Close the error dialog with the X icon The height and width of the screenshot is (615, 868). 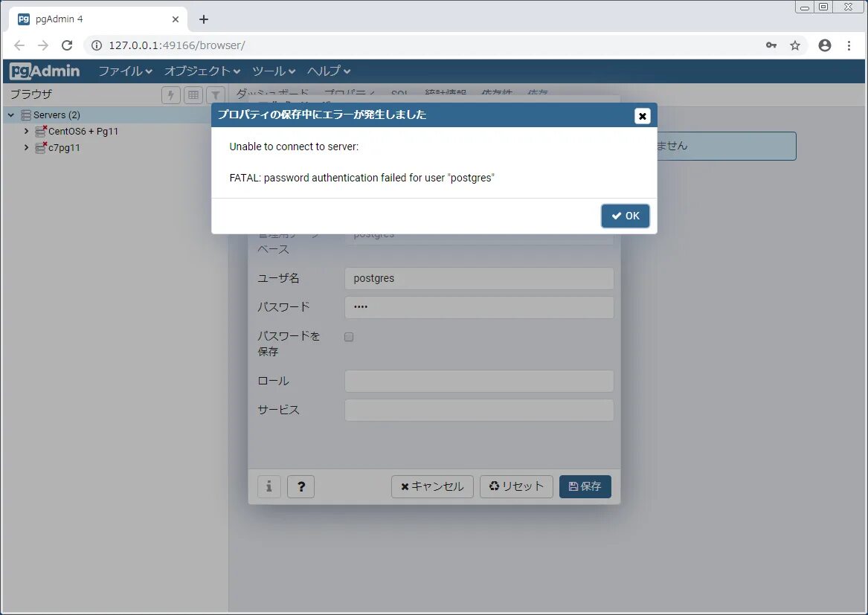tap(642, 116)
